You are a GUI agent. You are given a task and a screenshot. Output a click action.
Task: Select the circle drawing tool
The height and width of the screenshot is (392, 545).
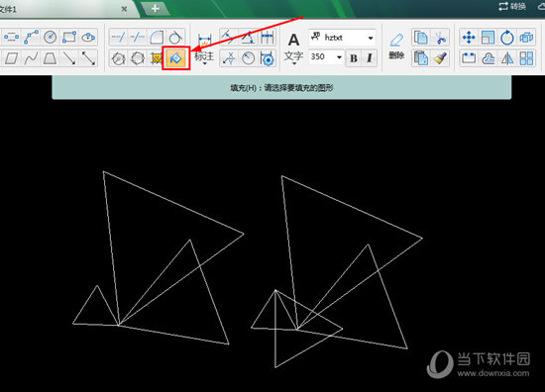[51, 38]
